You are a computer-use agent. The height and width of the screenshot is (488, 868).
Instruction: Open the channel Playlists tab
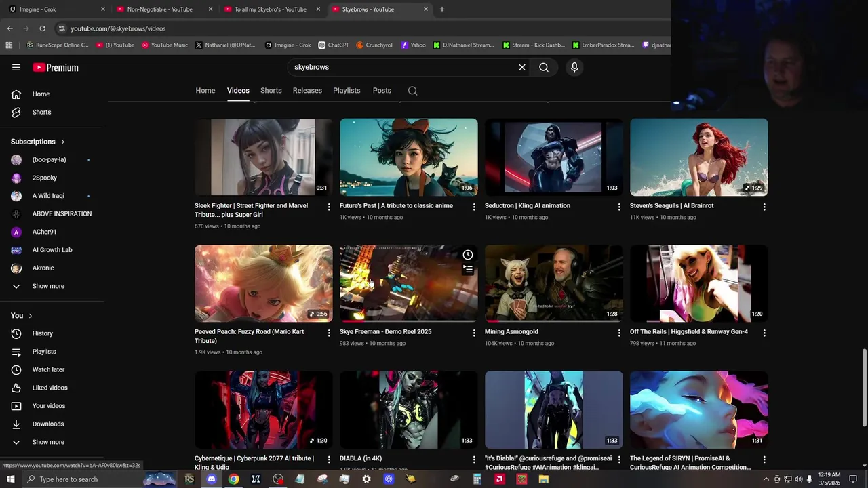[x=347, y=91]
